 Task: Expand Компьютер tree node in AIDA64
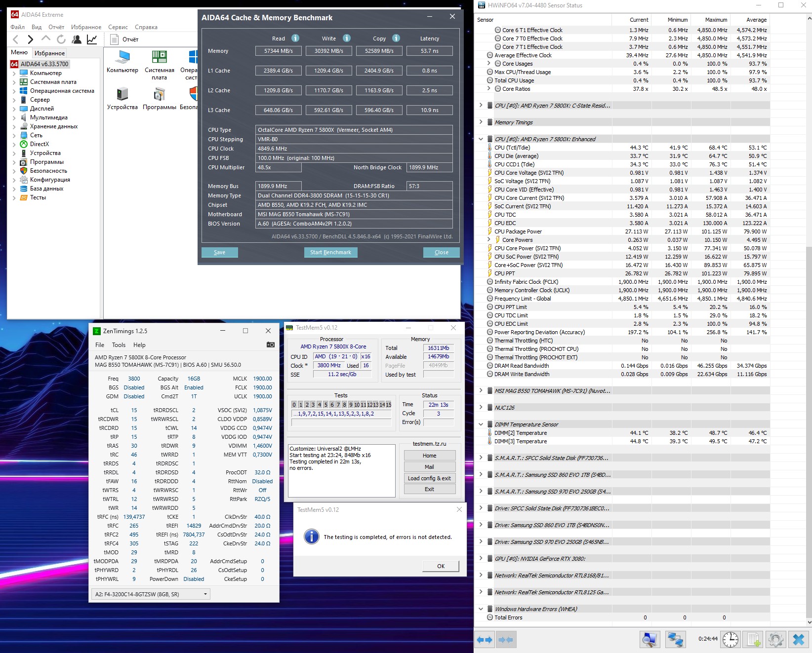14,73
